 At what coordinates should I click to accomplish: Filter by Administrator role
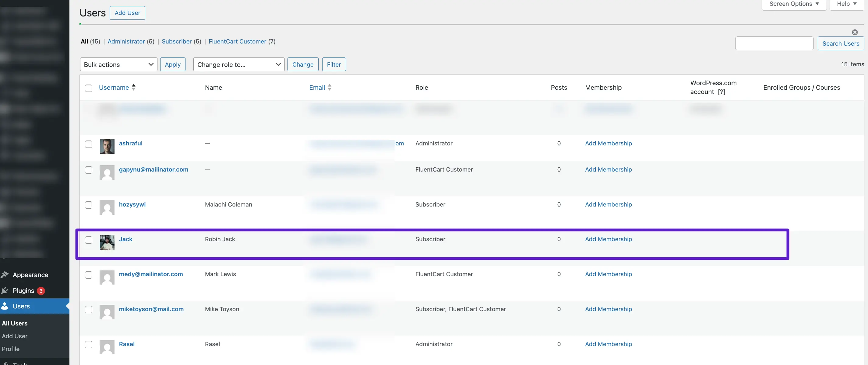click(126, 41)
